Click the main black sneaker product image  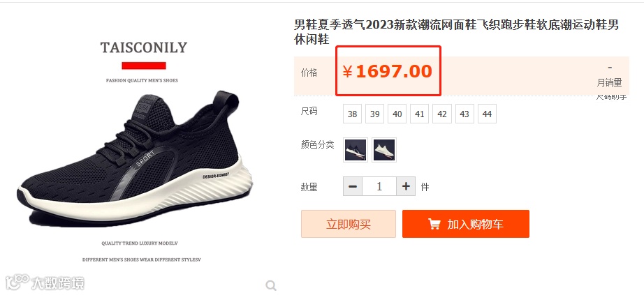pyautogui.click(x=135, y=158)
